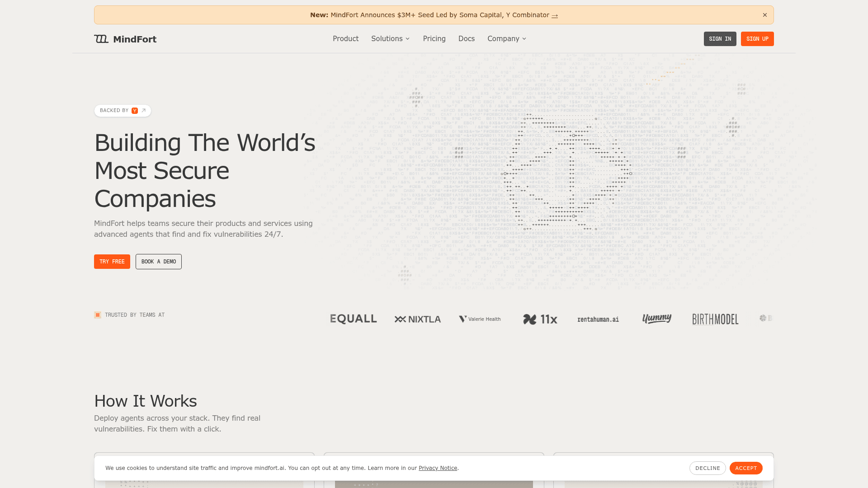Click the SIGN UP button

tap(757, 39)
